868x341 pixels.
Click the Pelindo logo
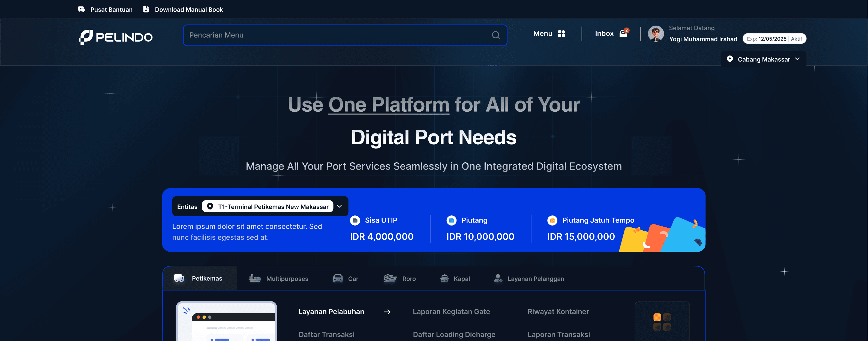[x=116, y=37]
